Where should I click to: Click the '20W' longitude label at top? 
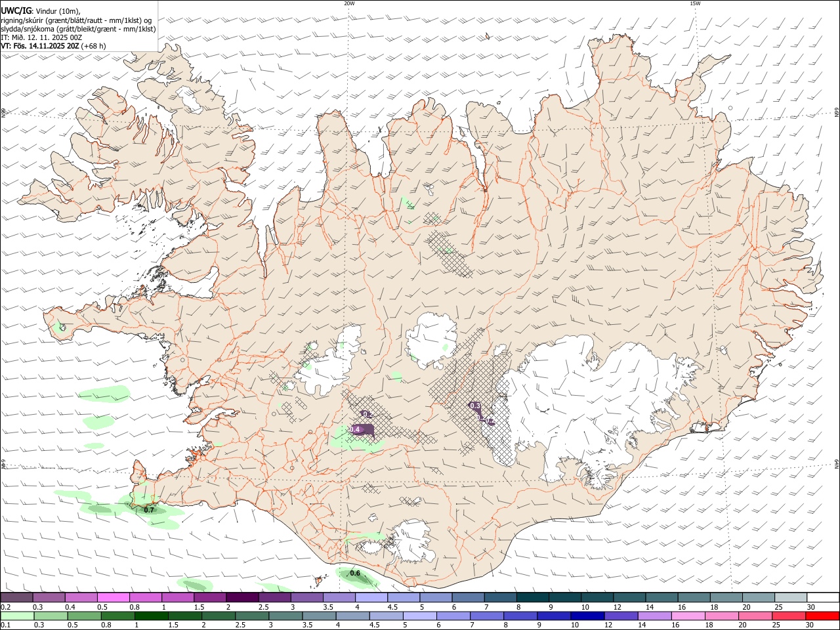coord(349,3)
